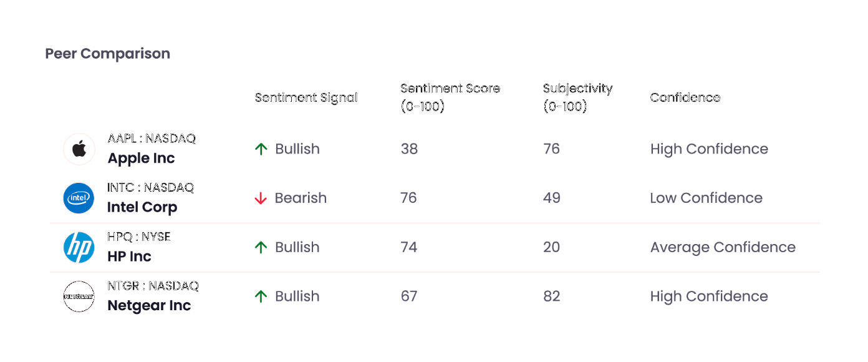Click the HPQ : NYSE ticker label
868x362 pixels.
139,237
